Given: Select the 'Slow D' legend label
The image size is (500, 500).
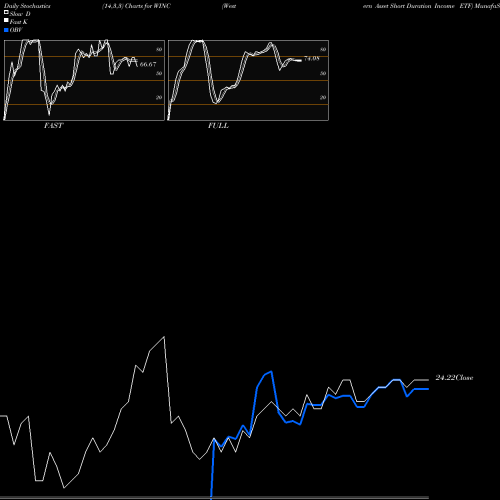Looking at the screenshot, I should click(20, 14).
